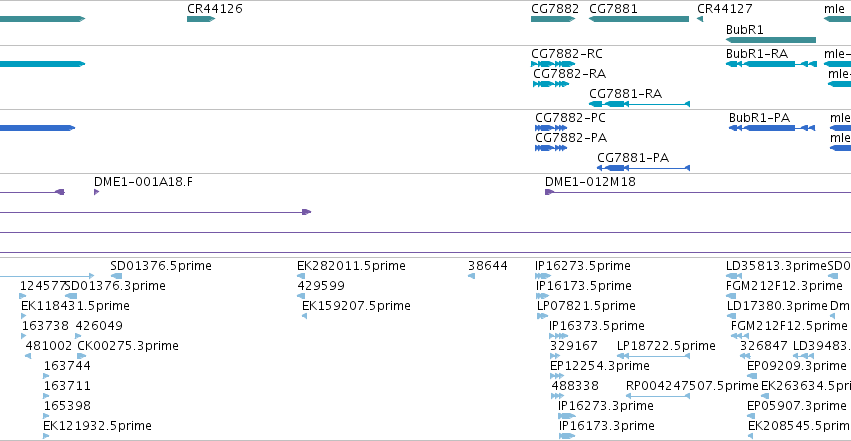Select transcript CG7882-RA
Viewport: 851px width, 441px height.
tap(551, 84)
